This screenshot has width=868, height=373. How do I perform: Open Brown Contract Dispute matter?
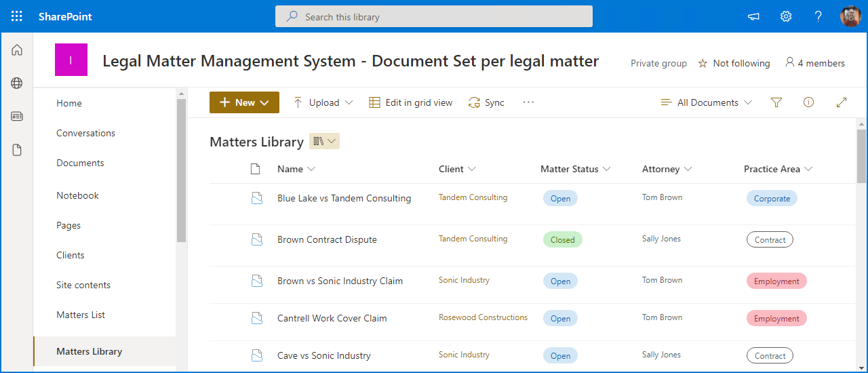click(327, 239)
